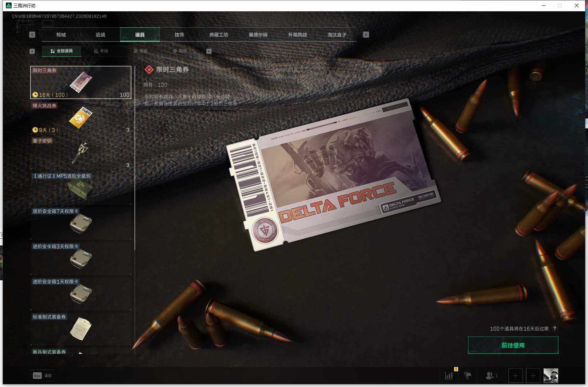Select 进阶安全箱7天权限卡 item

(81, 224)
